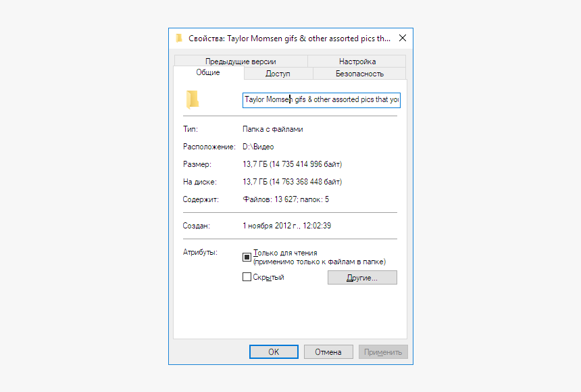
Task: Switch to the Доступ tab
Action: click(x=278, y=74)
